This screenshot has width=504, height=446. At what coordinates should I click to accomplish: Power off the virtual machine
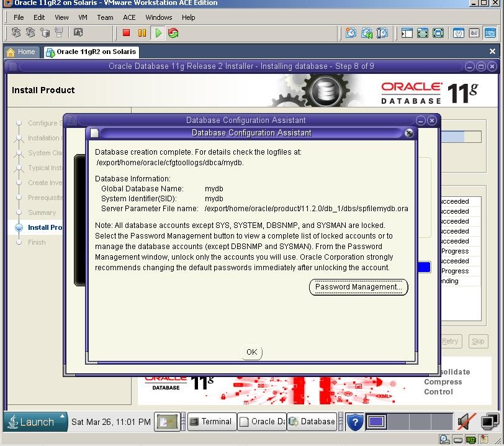point(127,33)
